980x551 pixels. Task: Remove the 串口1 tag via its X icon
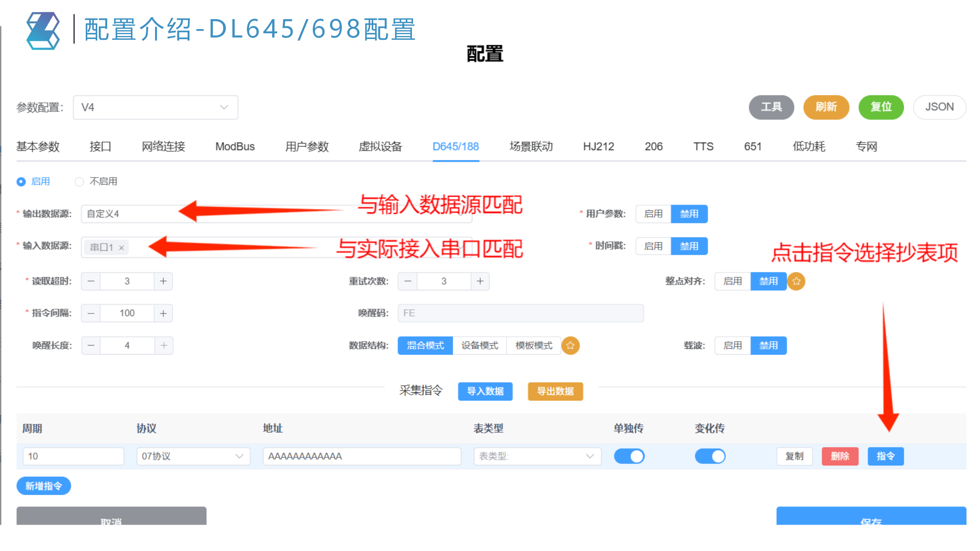tap(121, 247)
